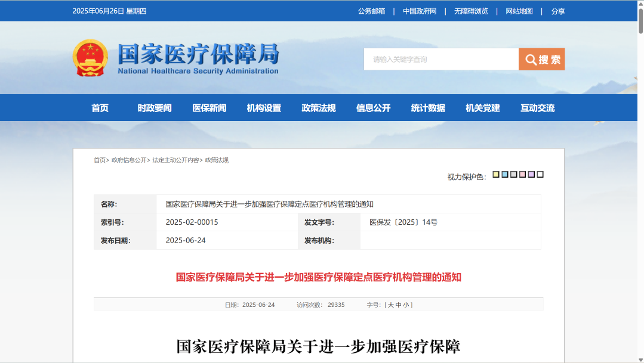Focus the keyword search input field
644x363 pixels.
click(440, 60)
